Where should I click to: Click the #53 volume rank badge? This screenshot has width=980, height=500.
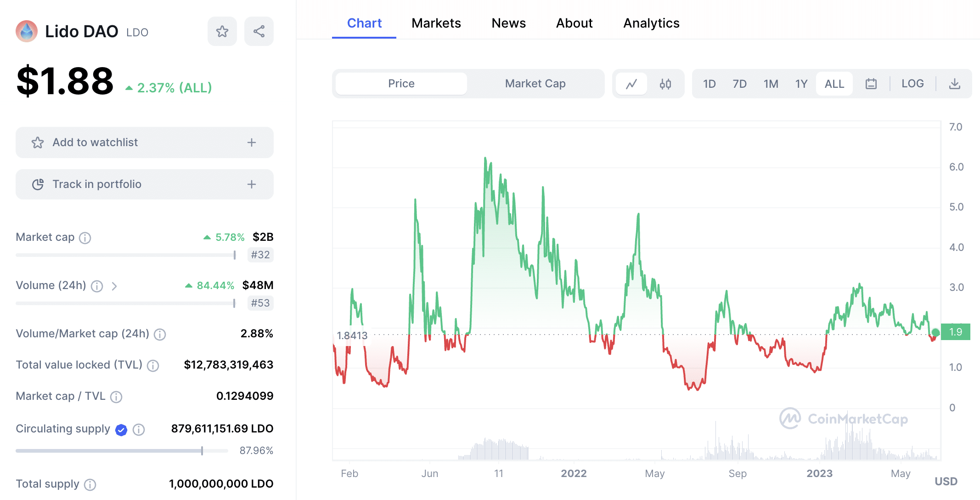tap(260, 303)
